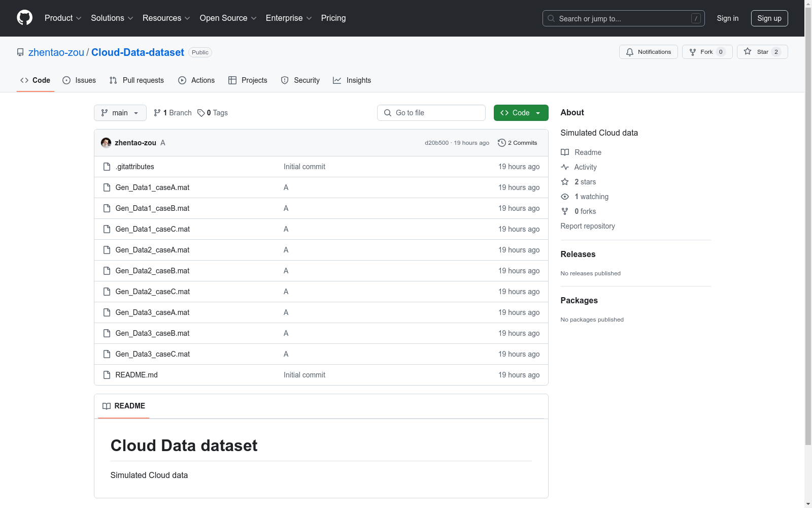Open Gen_Data3_caseB.mat file name
Viewport: 812px width, 508px height.
click(x=152, y=333)
